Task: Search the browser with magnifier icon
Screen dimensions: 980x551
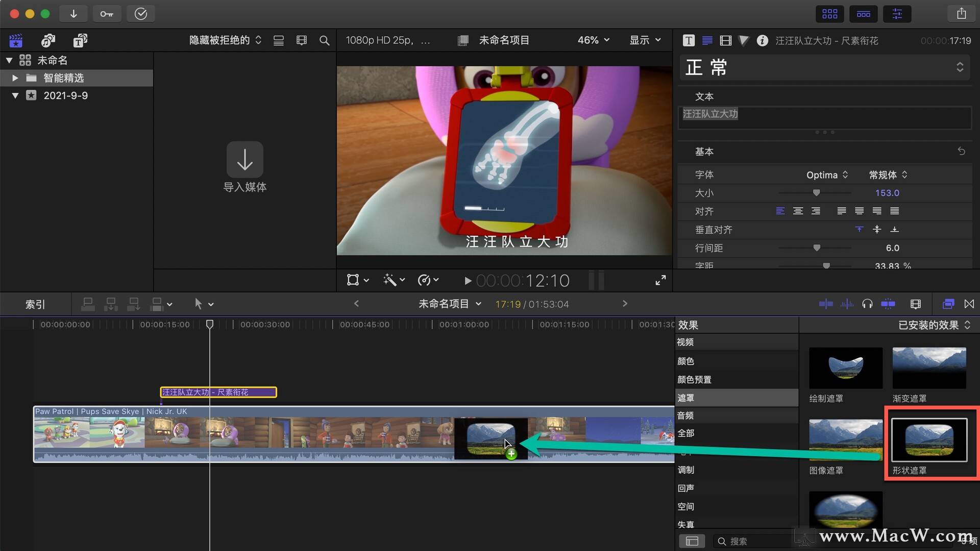Action: [324, 40]
